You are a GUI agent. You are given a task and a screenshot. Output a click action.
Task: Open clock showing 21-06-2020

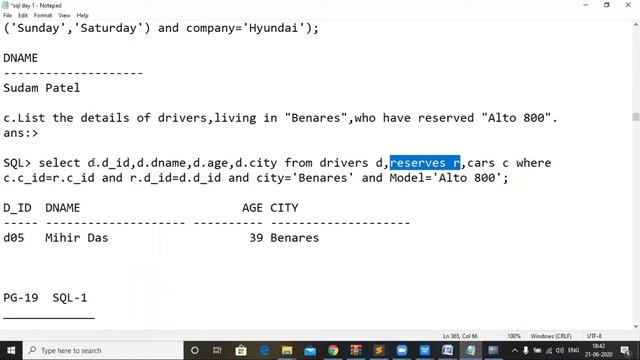pos(598,350)
